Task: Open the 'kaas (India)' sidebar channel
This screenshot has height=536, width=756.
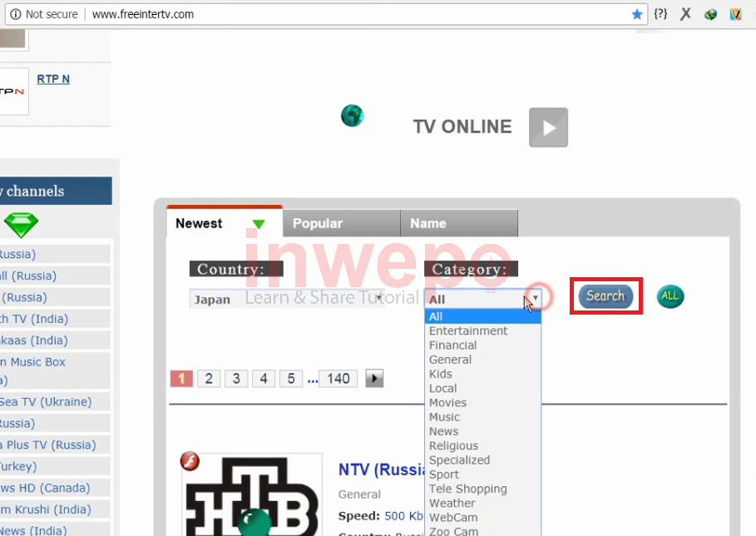Action: pyautogui.click(x=34, y=340)
